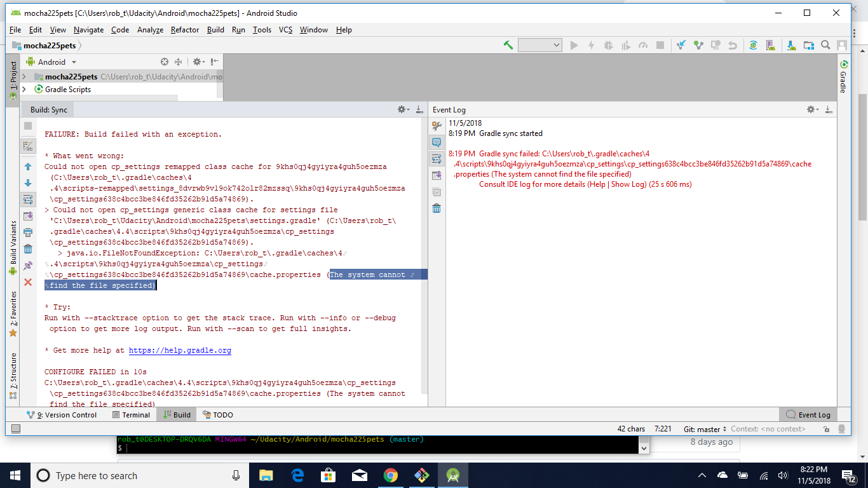Expand the Gradle Scripts tree node
The image size is (868, 488).
click(24, 90)
